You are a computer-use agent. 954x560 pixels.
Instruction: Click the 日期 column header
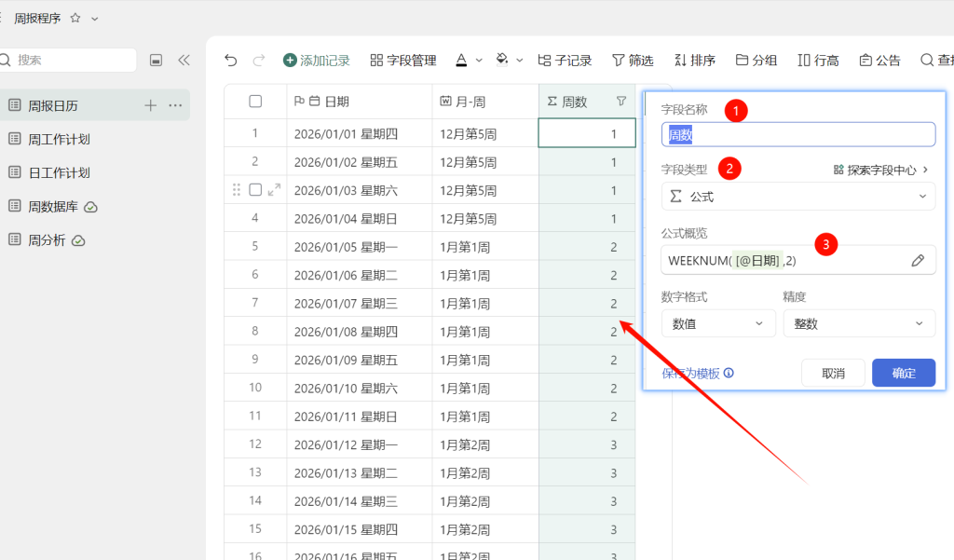[360, 102]
